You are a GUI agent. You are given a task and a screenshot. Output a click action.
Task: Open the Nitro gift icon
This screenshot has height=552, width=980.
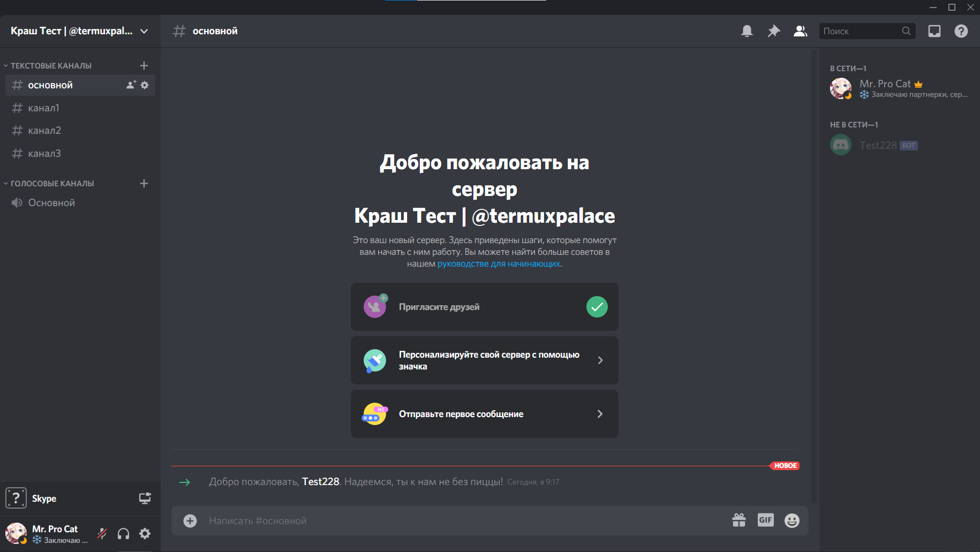(739, 520)
